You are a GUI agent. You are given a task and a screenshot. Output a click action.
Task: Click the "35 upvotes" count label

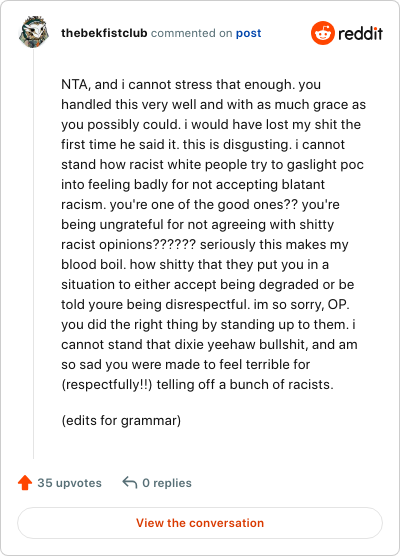click(x=70, y=483)
